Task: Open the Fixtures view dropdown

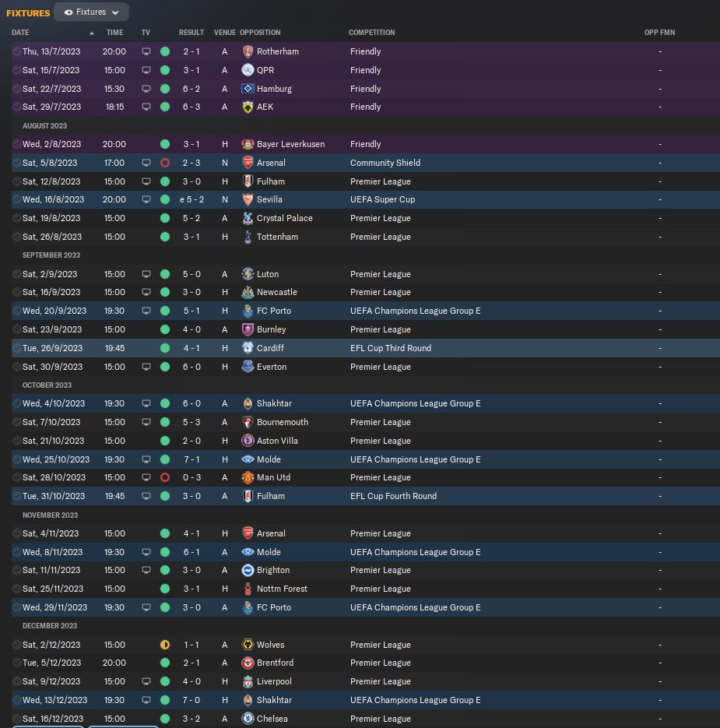Action: pyautogui.click(x=91, y=12)
